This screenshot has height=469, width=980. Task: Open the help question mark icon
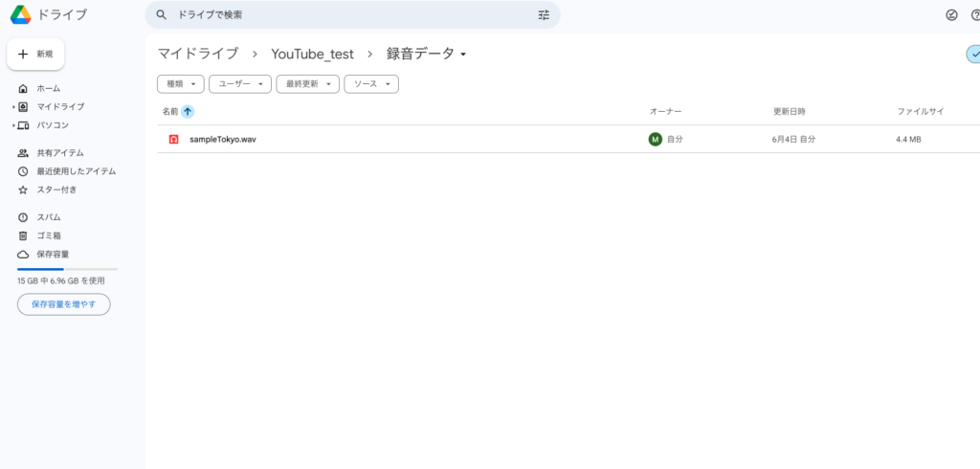[x=975, y=15]
